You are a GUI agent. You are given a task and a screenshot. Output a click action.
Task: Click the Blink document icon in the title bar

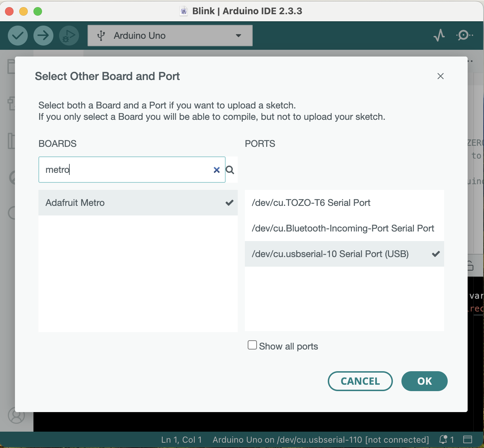[184, 11]
